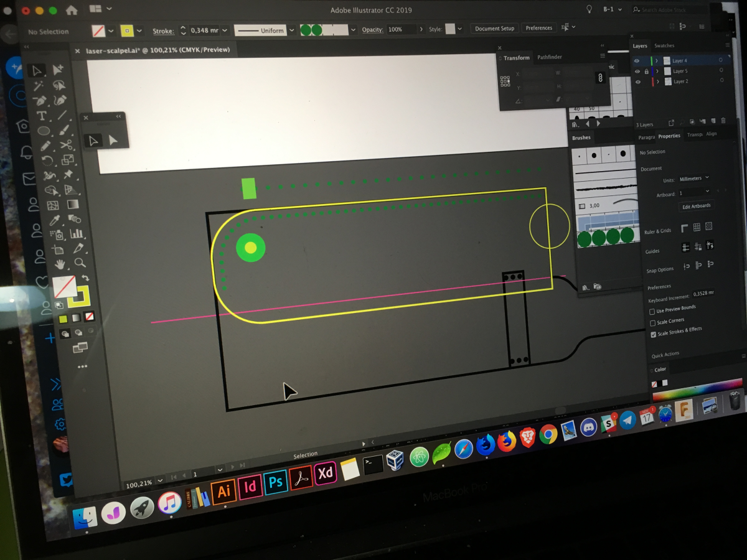
Task: Click target circle of Layer 4
Action: pos(721,60)
